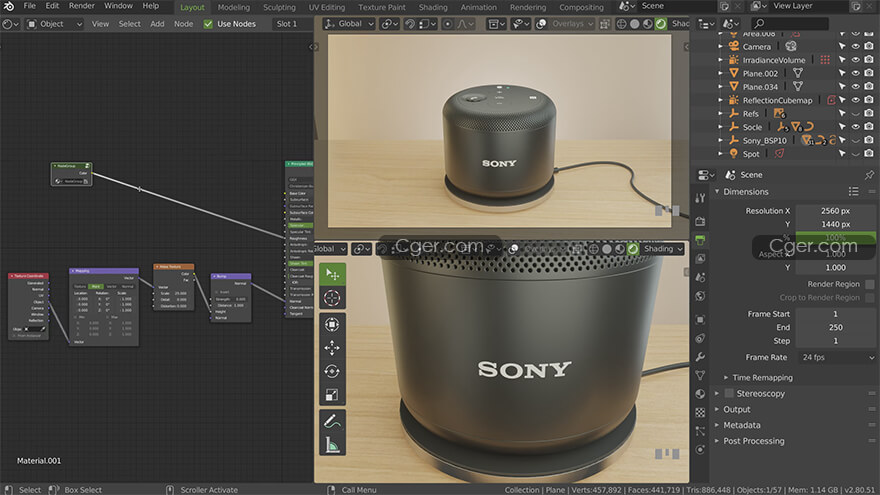Open the Object shader type dropdown
This screenshot has width=880, height=495.
[x=56, y=24]
